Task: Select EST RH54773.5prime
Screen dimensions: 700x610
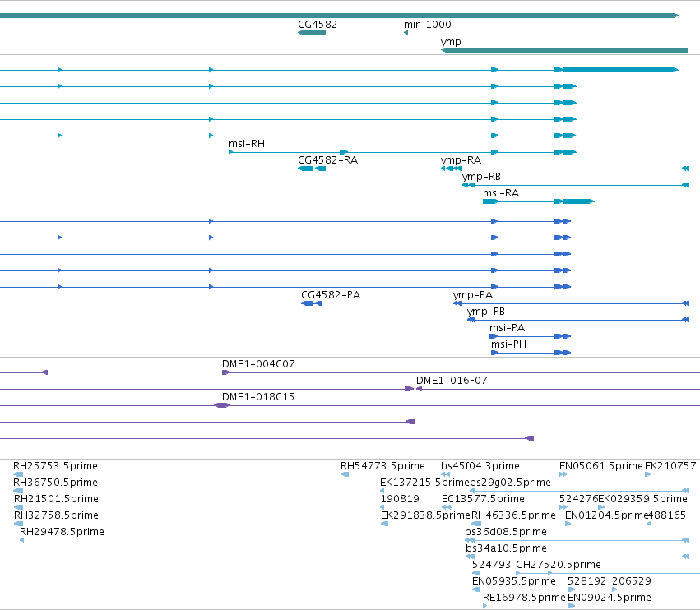Action: tap(382, 466)
